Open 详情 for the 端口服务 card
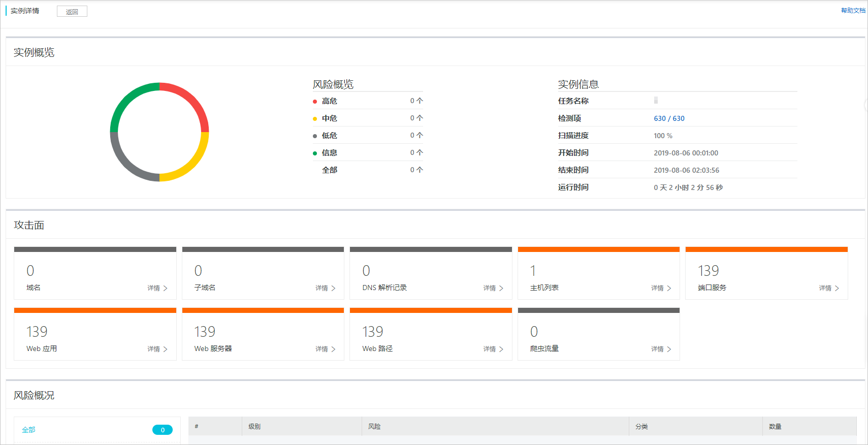The width and height of the screenshot is (868, 445). [829, 288]
